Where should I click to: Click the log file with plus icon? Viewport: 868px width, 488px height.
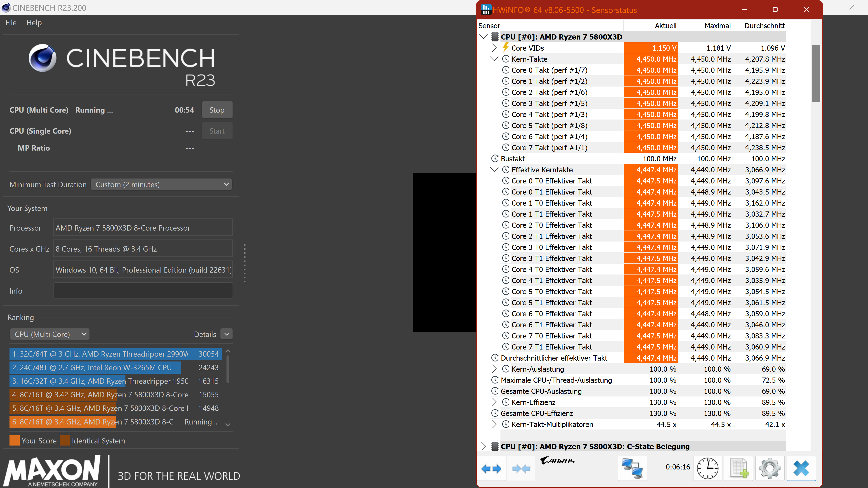coord(739,468)
